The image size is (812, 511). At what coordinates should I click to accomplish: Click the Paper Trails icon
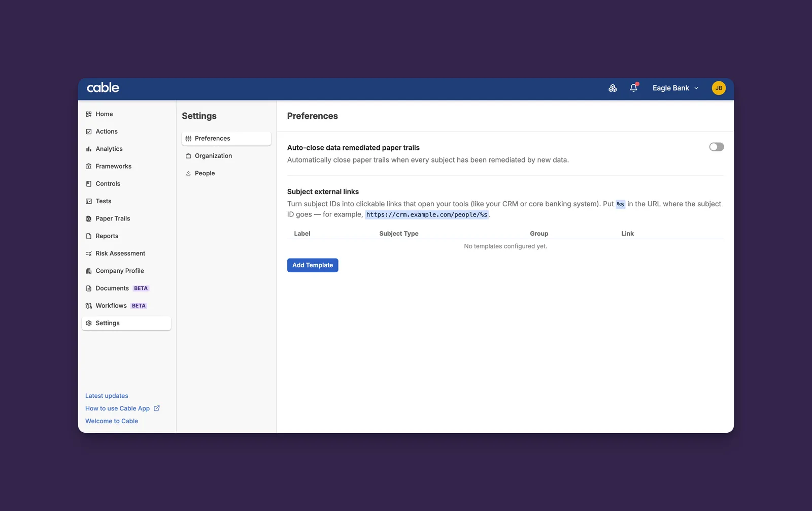[89, 219]
